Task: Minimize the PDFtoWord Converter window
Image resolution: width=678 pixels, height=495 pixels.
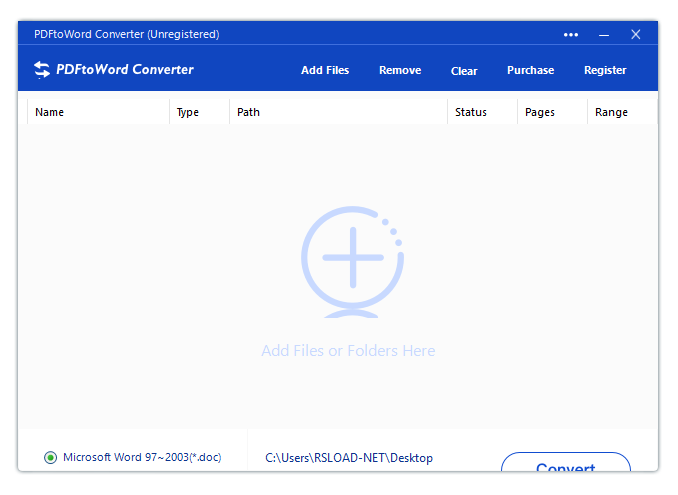Action: [604, 35]
